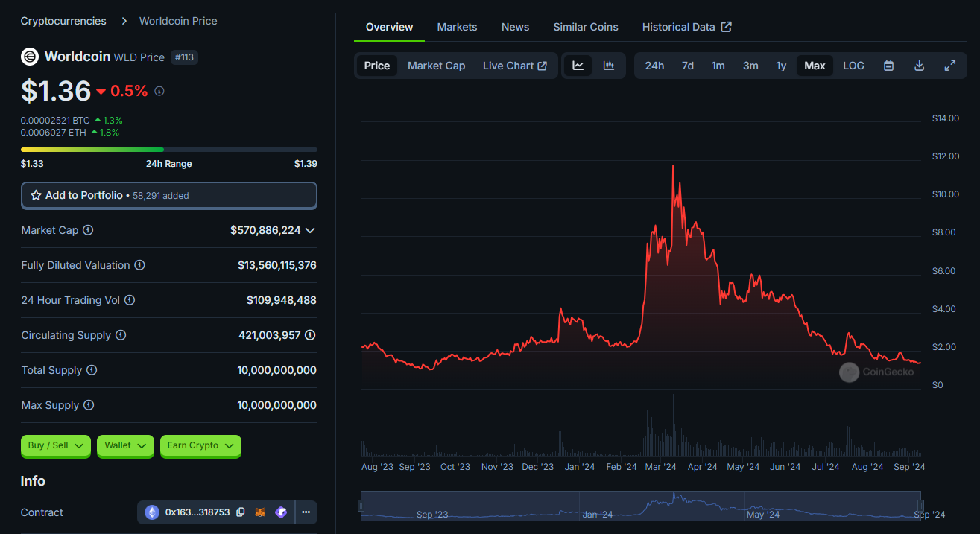Screen dimensions: 980x534
Task: Set chart range to 1m
Action: [x=718, y=66]
